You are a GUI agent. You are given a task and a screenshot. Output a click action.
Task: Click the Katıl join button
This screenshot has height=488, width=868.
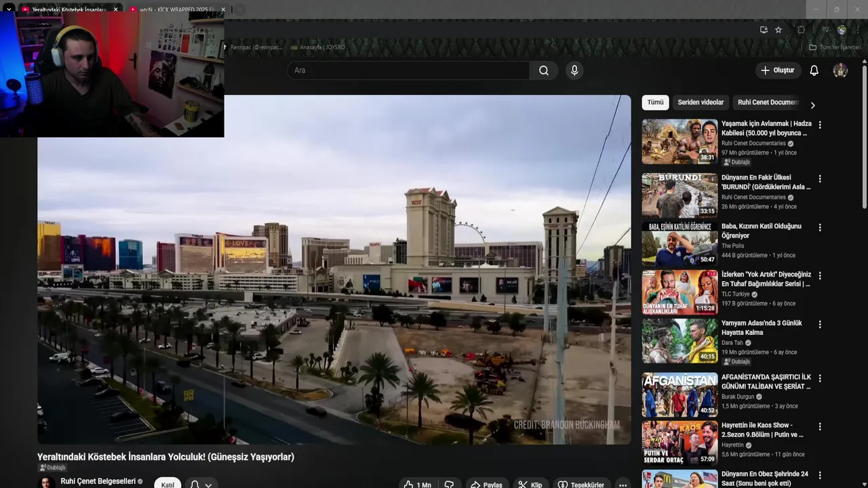pyautogui.click(x=167, y=485)
